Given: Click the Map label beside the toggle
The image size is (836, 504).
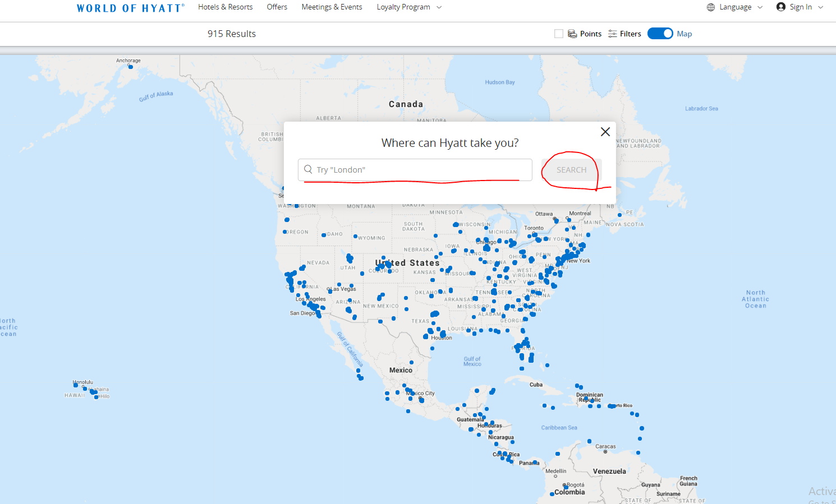Looking at the screenshot, I should pos(685,34).
